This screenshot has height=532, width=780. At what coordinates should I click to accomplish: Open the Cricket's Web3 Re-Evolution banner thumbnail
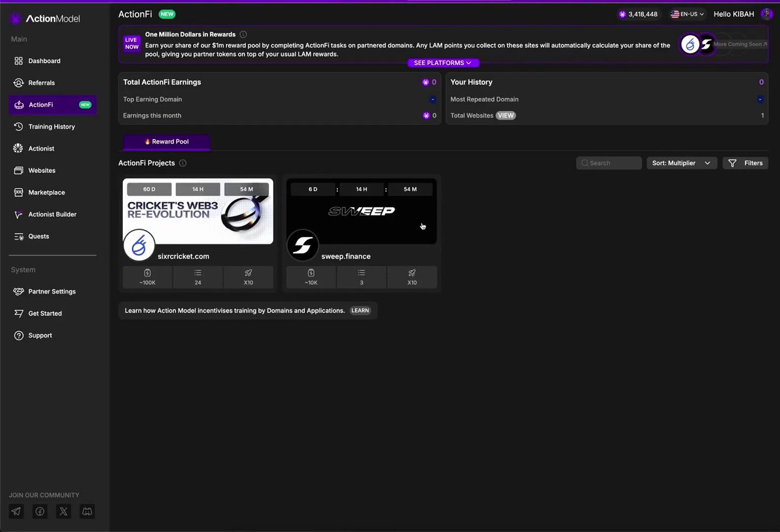click(x=198, y=211)
